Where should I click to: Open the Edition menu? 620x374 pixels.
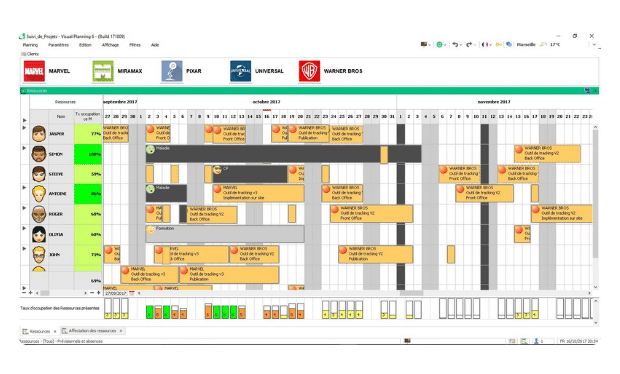85,45
